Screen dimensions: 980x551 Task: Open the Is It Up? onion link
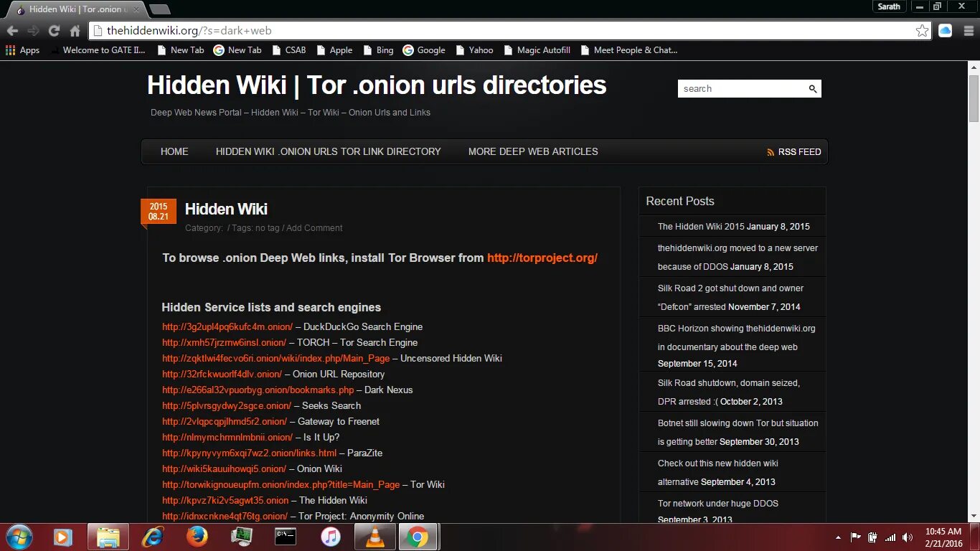pos(227,438)
